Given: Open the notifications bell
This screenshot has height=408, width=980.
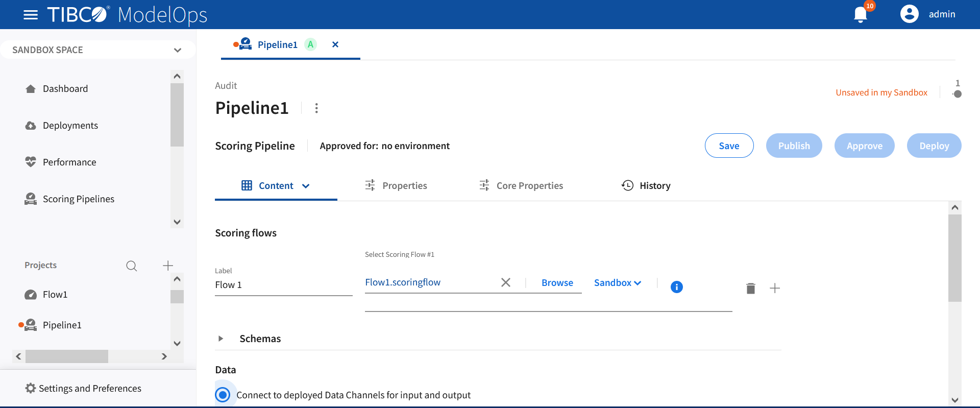Looking at the screenshot, I should 861,14.
